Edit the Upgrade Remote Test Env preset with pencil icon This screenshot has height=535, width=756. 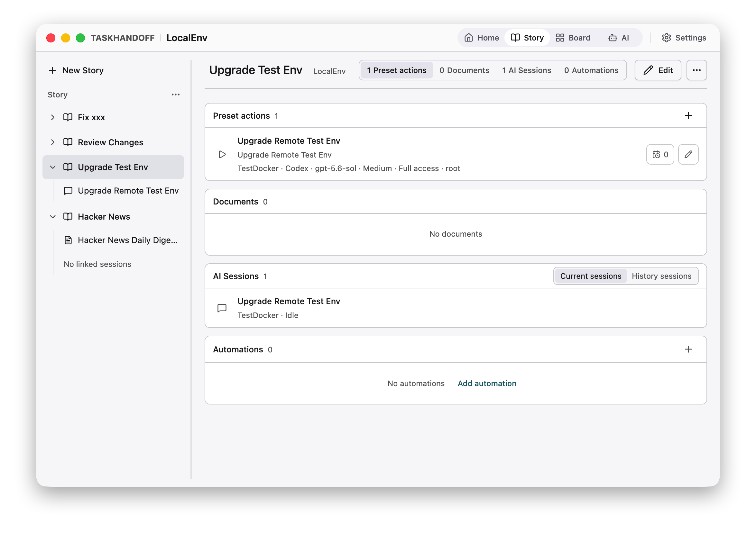pos(688,154)
